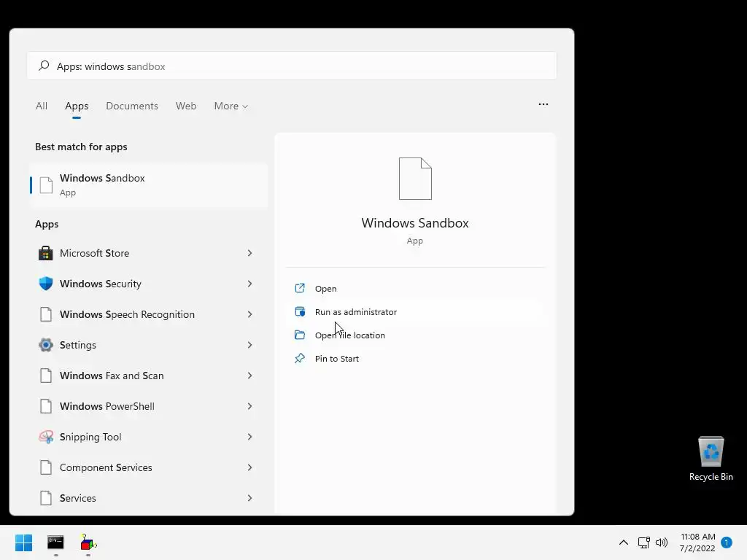Choose Open for Windows Sandbox
The height and width of the screenshot is (560, 747).
pyautogui.click(x=415, y=288)
